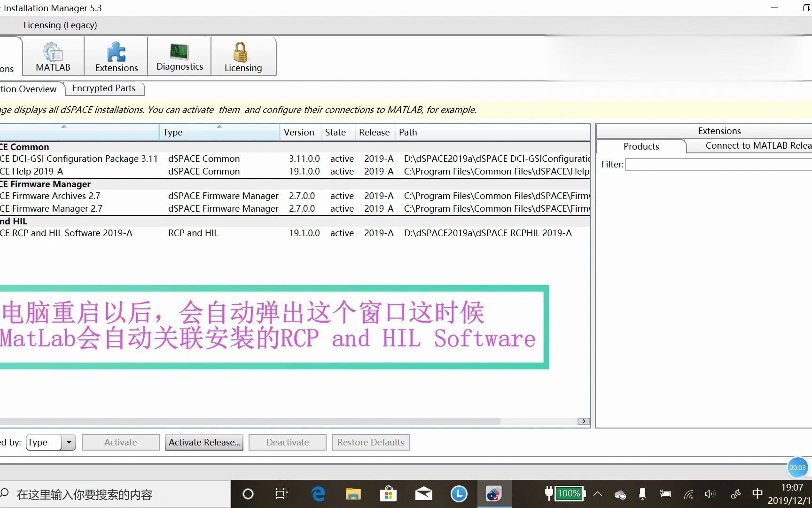
Task: Click the cloud sync tray icon
Action: pyautogui.click(x=620, y=494)
